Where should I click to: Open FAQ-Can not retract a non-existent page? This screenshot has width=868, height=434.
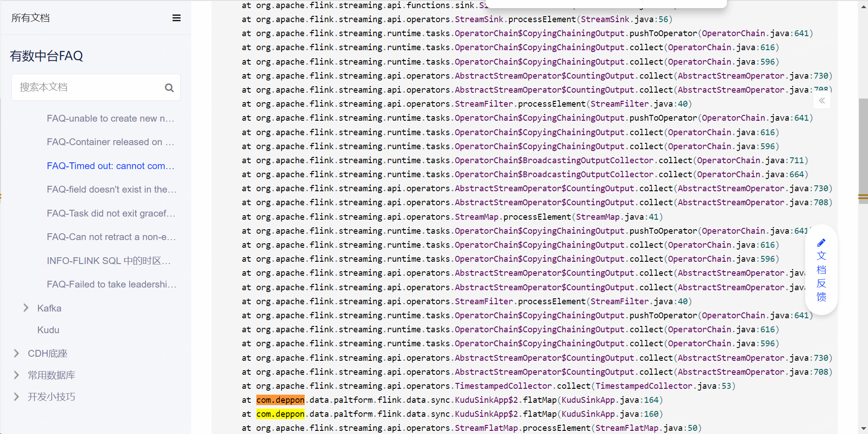point(111,237)
